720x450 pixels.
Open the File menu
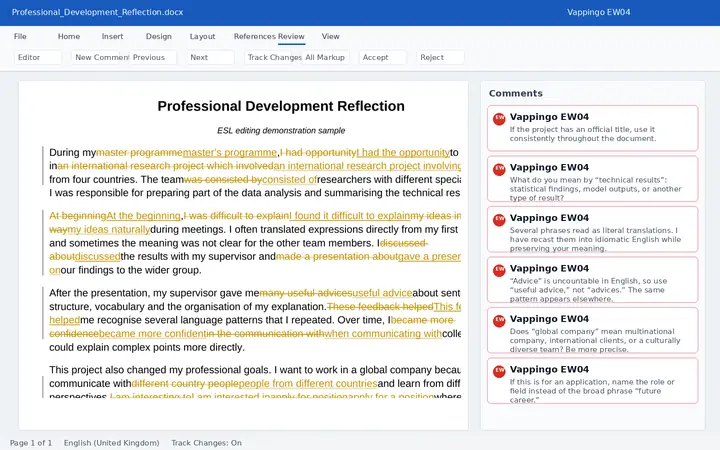tap(20, 36)
